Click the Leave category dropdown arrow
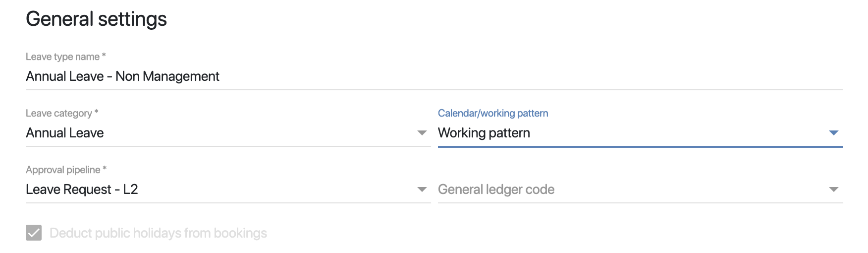Image resolution: width=868 pixels, height=253 pixels. point(422,133)
